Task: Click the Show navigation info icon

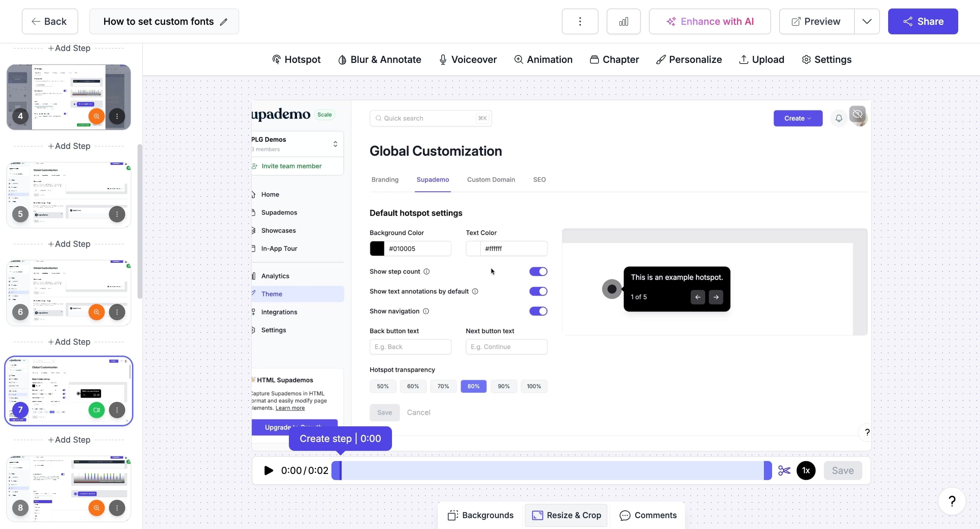Action: pos(426,311)
